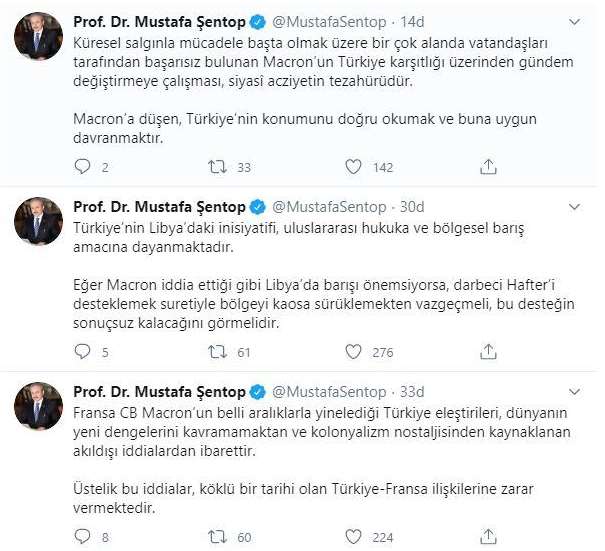Screen dimensions: 605x551
Task: Retweet the 14d tweet about Macron
Action: 216,167
